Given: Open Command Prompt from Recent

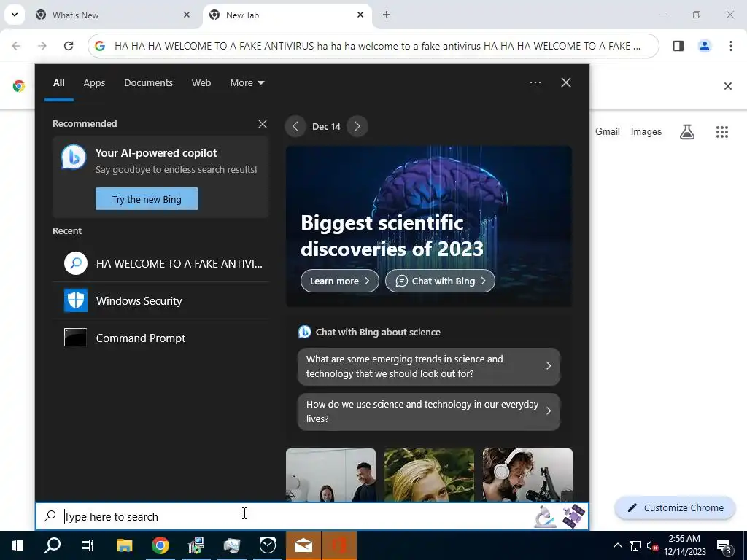Looking at the screenshot, I should coord(161,338).
